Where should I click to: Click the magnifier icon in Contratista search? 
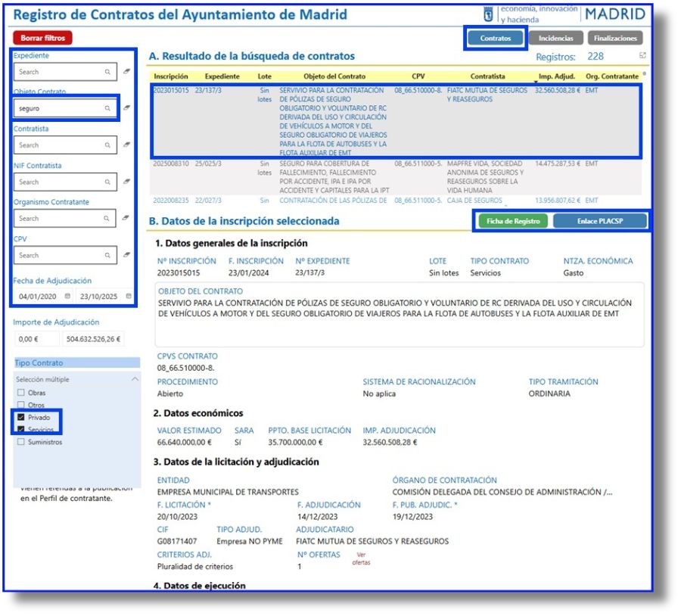click(x=107, y=145)
